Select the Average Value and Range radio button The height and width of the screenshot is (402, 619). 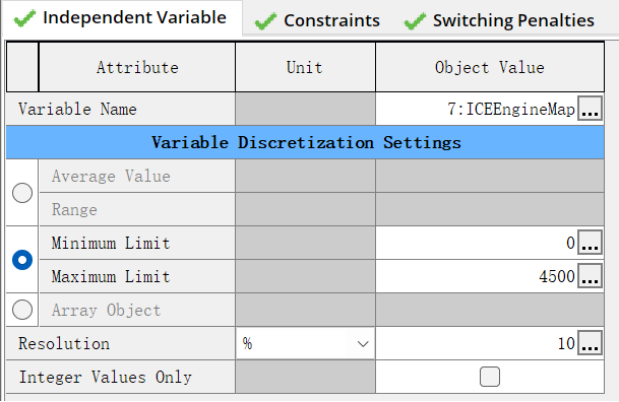(x=22, y=193)
